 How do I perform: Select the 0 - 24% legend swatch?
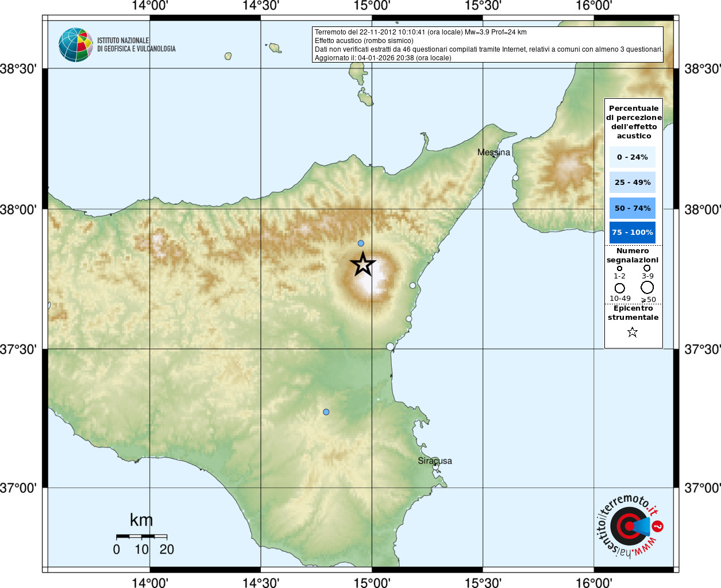click(x=633, y=157)
